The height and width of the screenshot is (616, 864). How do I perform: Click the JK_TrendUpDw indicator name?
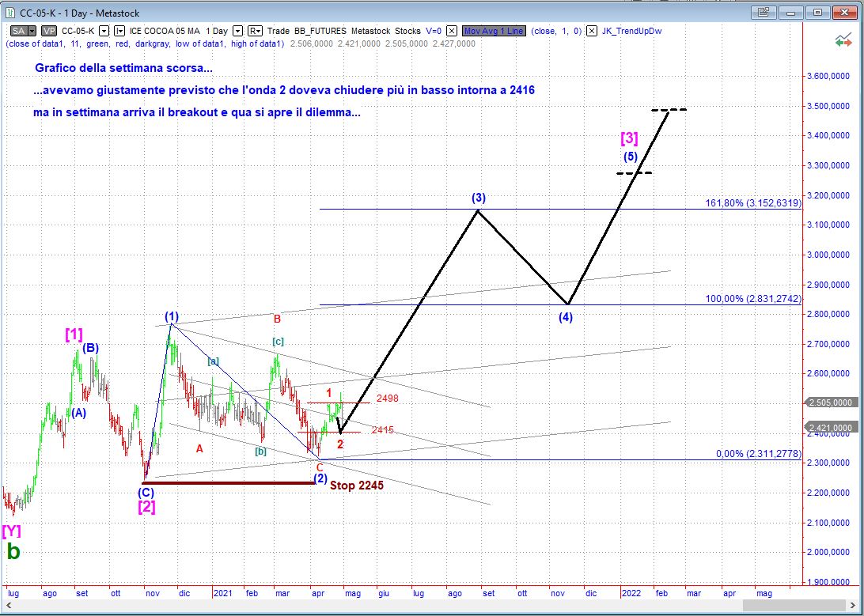pos(631,32)
